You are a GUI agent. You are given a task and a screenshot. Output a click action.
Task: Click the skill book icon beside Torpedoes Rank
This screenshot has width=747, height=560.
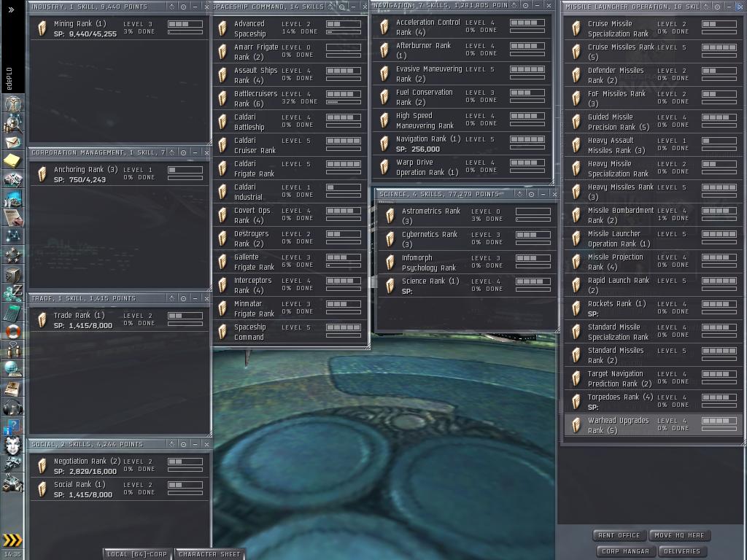pyautogui.click(x=576, y=402)
